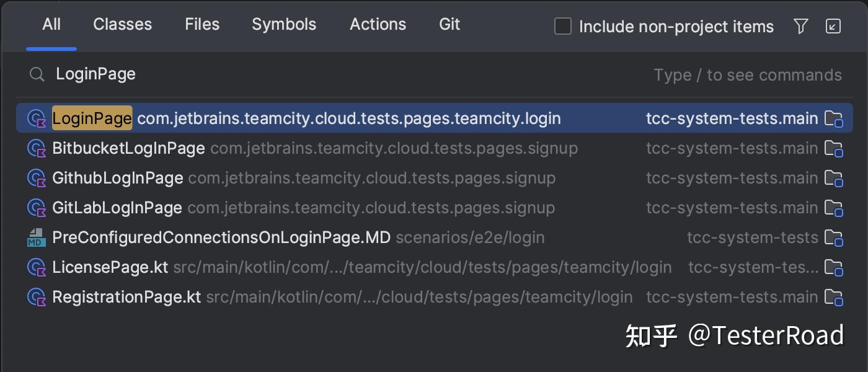Click the Markdown file icon for PreConfiguredConnectionsOnLoginPage.MD
868x372 pixels.
36,237
